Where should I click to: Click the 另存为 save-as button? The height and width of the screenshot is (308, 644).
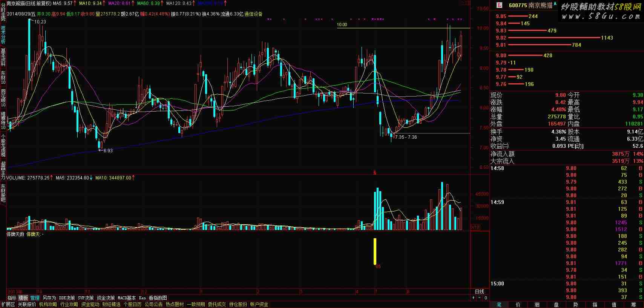pyautogui.click(x=49, y=298)
